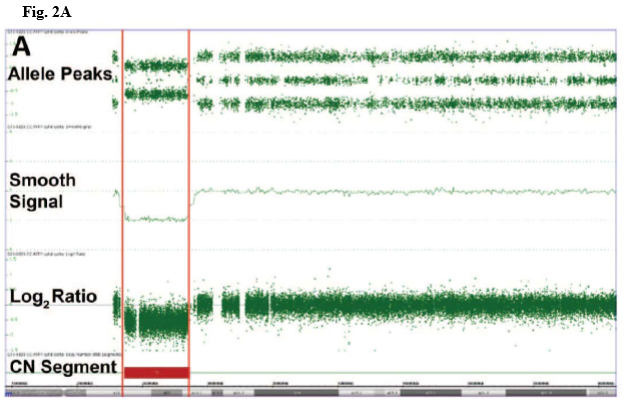Select the red CN Segment deletion bar
This screenshot has width=629, height=413.
[x=156, y=373]
